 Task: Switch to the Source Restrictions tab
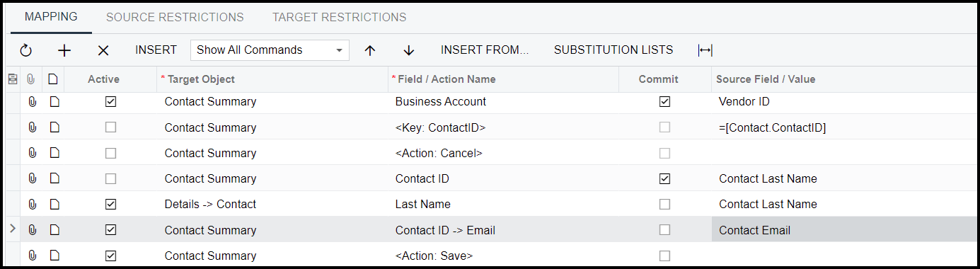175,17
